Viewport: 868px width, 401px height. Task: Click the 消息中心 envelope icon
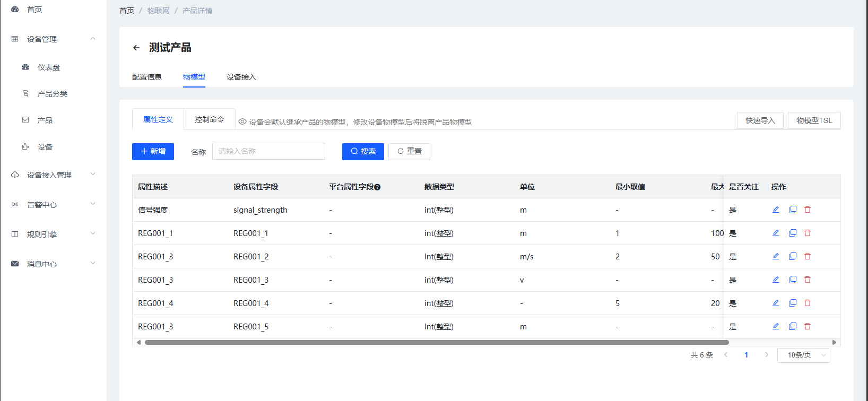coord(15,264)
